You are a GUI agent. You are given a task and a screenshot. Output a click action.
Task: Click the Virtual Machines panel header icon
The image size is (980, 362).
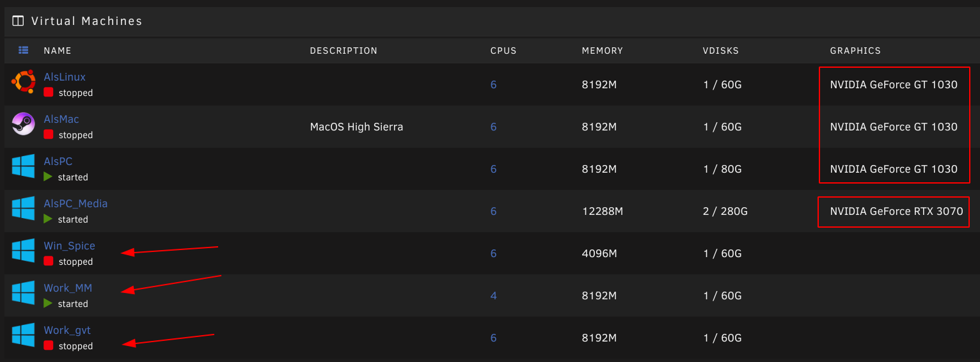18,21
